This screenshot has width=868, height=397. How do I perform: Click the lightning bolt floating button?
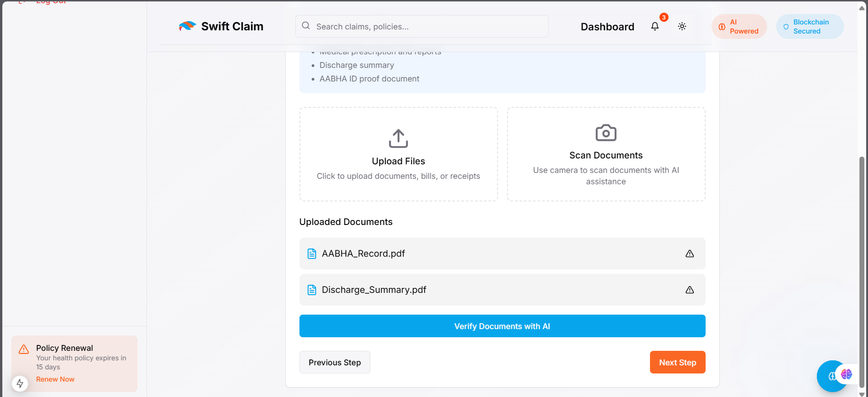pos(20,383)
